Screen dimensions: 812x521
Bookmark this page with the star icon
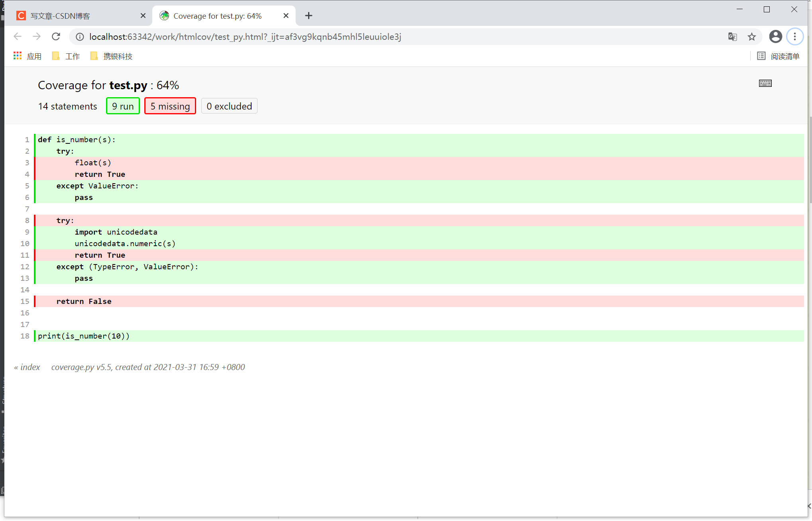752,37
